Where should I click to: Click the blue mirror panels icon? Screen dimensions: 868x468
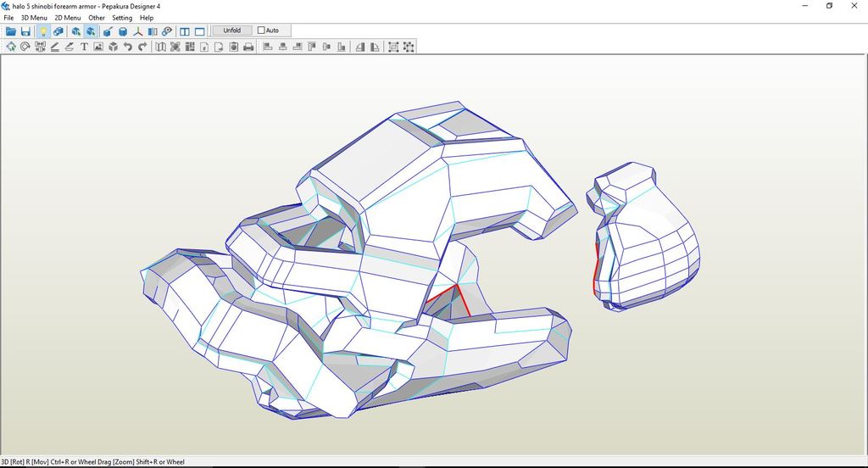pos(153,31)
